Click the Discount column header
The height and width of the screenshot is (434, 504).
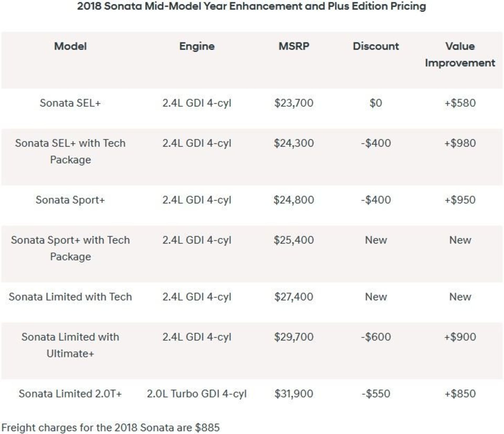tap(376, 46)
